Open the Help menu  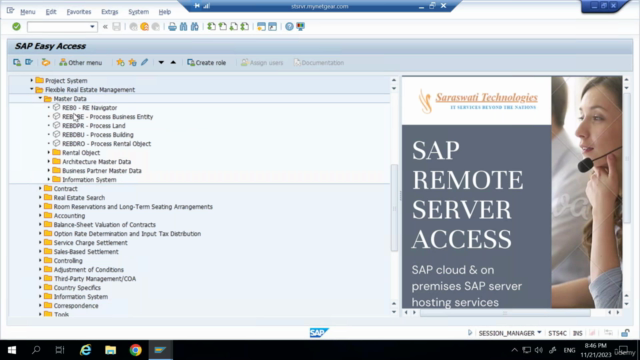pos(164,12)
